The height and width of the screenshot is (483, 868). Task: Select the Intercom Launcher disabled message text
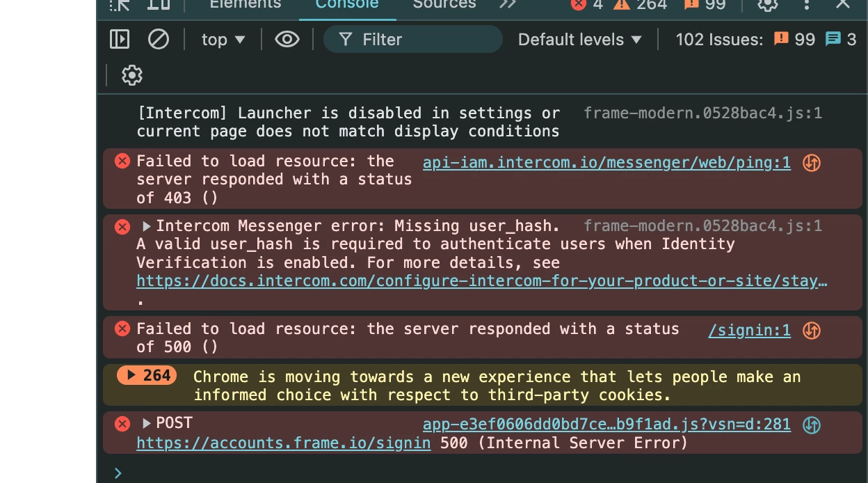tap(348, 122)
